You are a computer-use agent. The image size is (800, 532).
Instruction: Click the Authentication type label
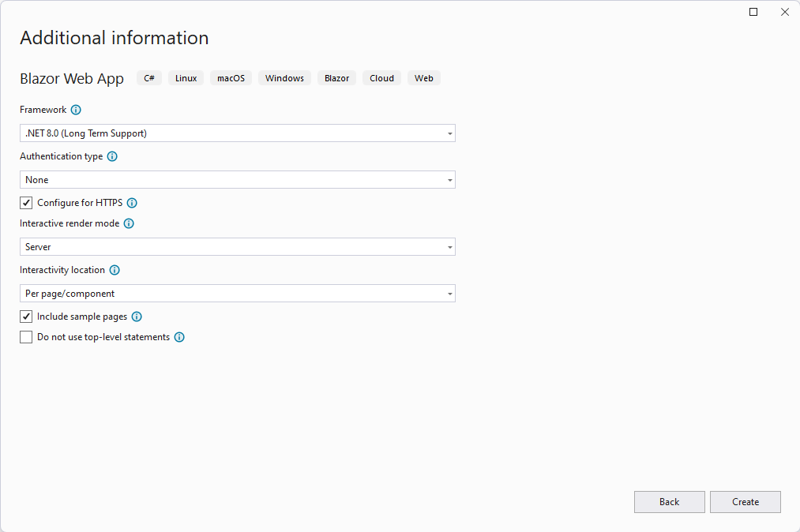62,156
